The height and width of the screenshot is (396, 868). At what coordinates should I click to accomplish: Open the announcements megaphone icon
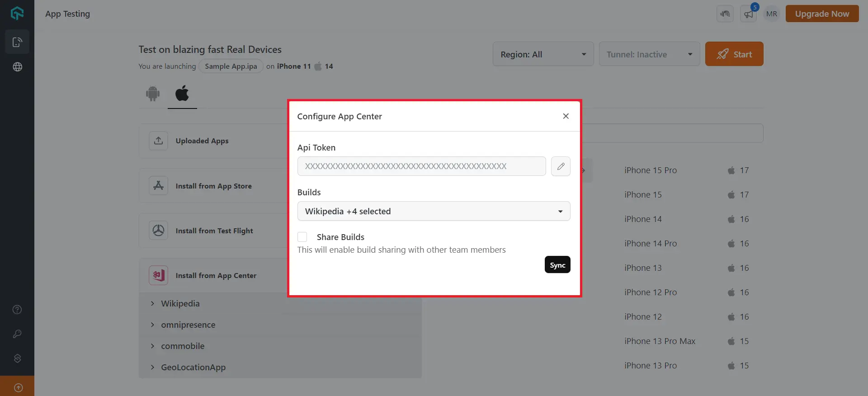749,14
